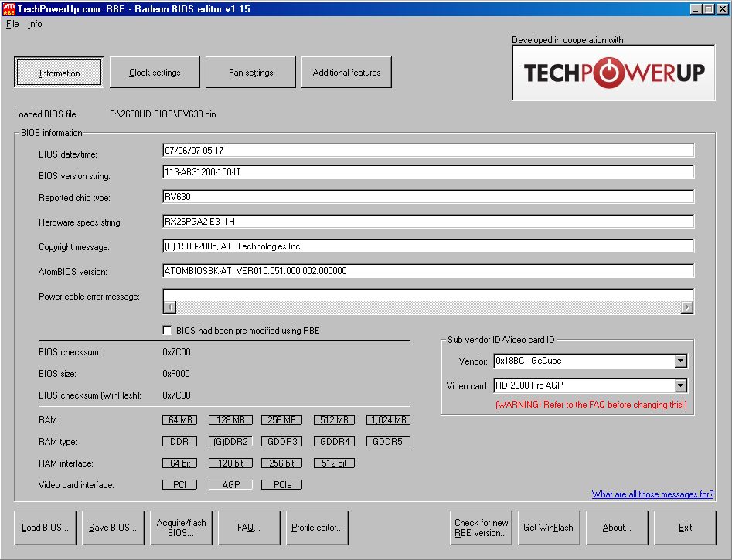Click the Load BIOS button

point(45,528)
